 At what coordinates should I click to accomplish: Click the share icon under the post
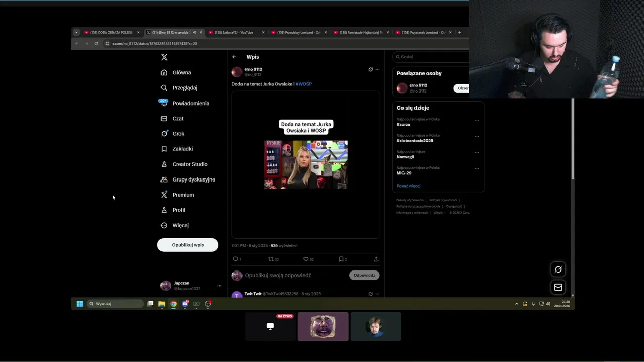(x=376, y=259)
